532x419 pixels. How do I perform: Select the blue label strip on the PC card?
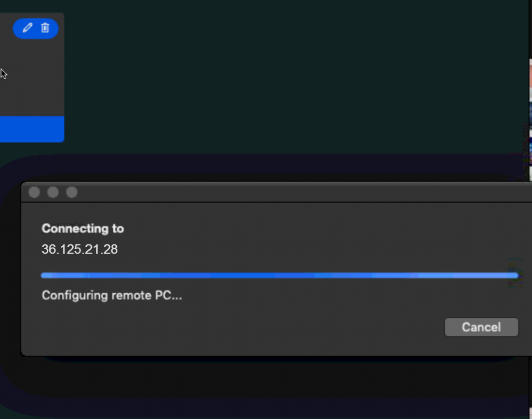(x=32, y=129)
